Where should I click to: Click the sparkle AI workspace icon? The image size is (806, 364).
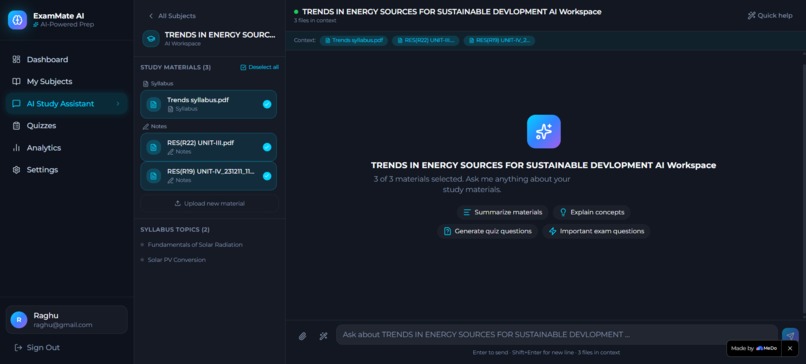pyautogui.click(x=544, y=132)
